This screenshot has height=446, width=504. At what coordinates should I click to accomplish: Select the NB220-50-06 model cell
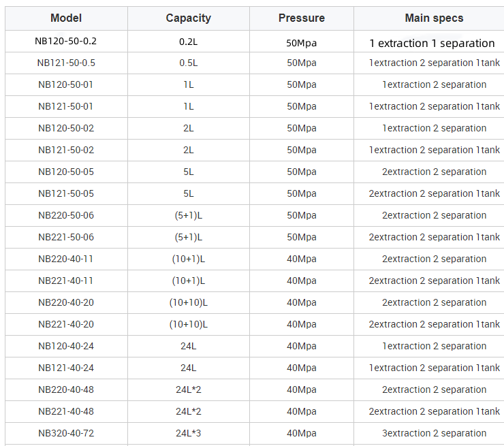coord(66,215)
